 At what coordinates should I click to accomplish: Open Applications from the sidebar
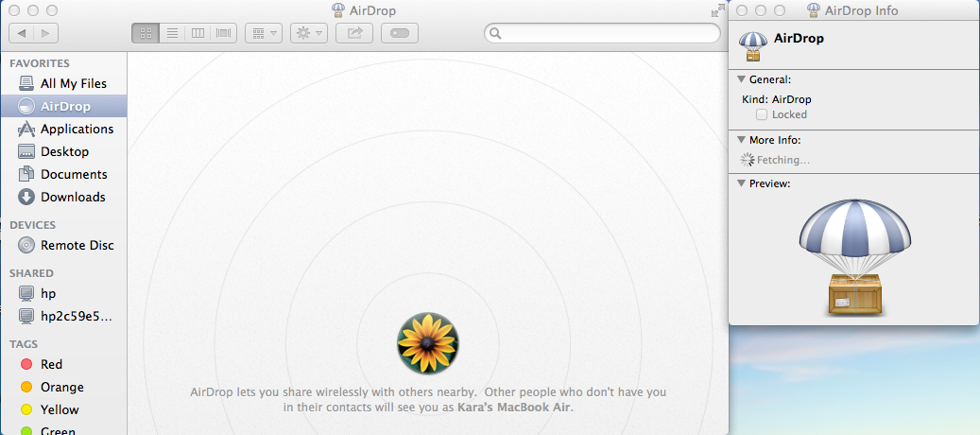click(63, 129)
